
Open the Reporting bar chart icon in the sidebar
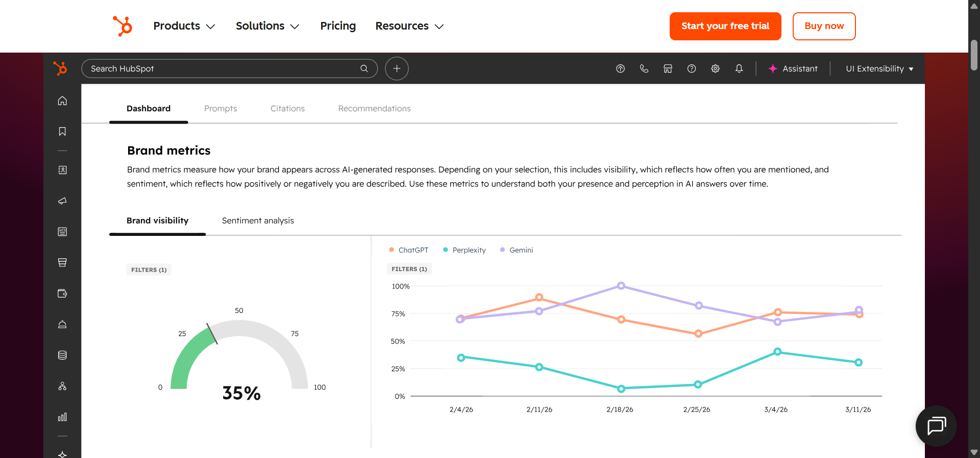62,417
